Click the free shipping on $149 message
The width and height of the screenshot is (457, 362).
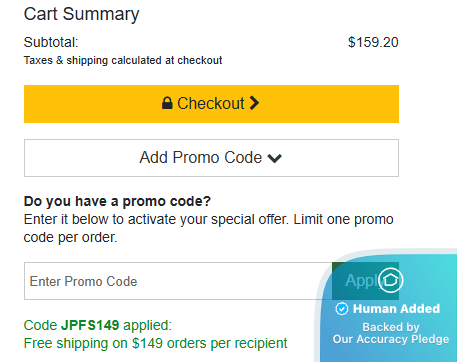tap(155, 343)
